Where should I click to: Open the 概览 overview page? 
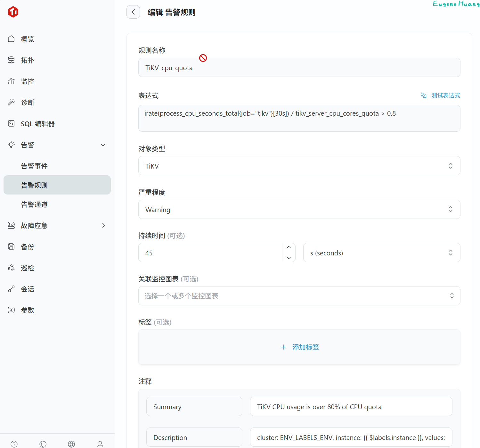(x=28, y=39)
